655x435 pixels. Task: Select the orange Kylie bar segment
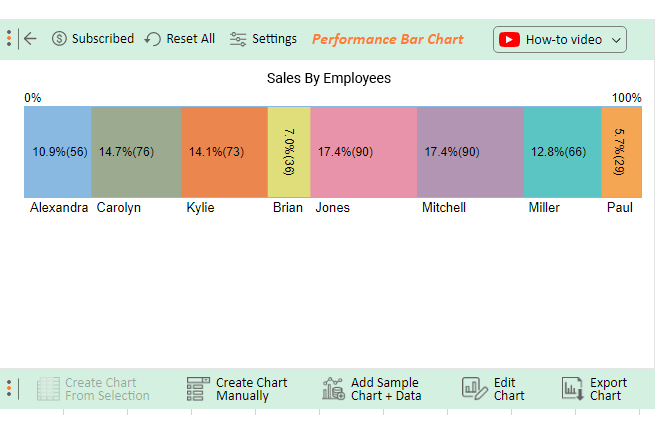click(x=224, y=152)
